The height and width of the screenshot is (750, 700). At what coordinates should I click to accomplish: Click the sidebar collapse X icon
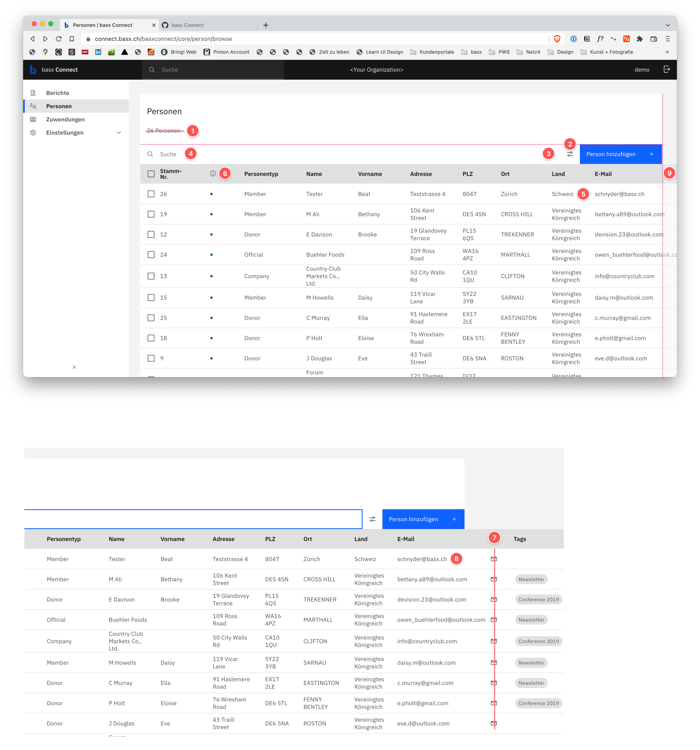74,367
